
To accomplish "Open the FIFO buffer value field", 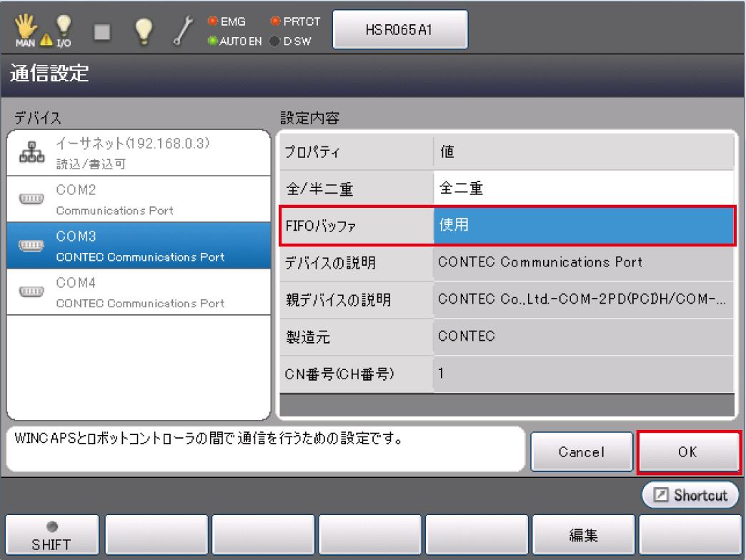I will click(x=584, y=225).
